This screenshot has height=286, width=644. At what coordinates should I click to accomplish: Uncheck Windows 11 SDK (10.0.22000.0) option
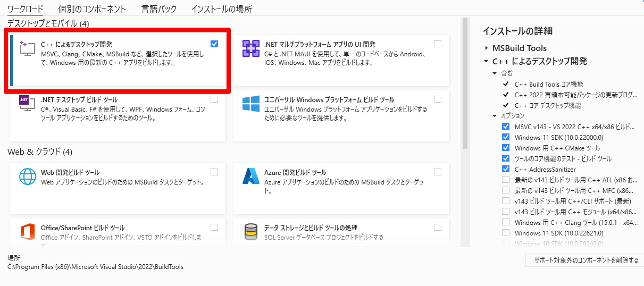(x=506, y=137)
